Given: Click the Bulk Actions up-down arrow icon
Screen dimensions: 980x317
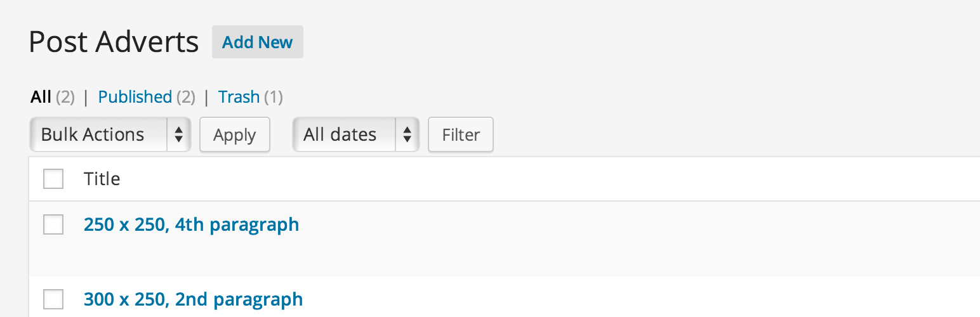Looking at the screenshot, I should click(179, 134).
